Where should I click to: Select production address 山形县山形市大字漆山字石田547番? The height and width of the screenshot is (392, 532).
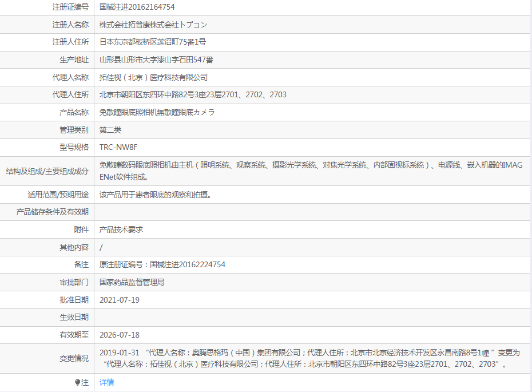pyautogui.click(x=156, y=60)
